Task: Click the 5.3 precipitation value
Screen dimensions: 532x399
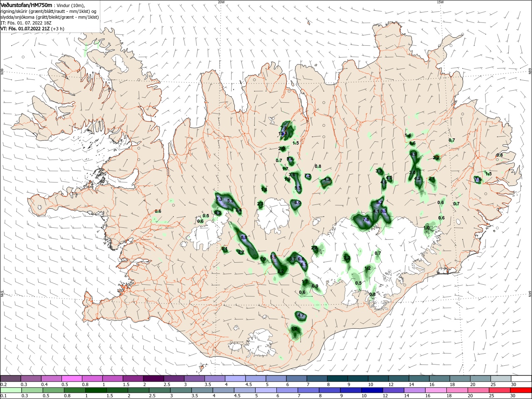Action: [x=230, y=201]
